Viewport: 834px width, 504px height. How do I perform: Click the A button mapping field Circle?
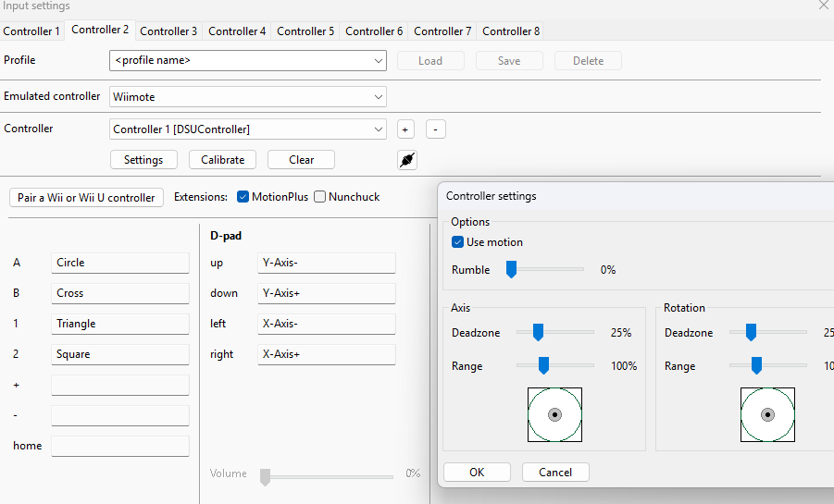pyautogui.click(x=120, y=263)
